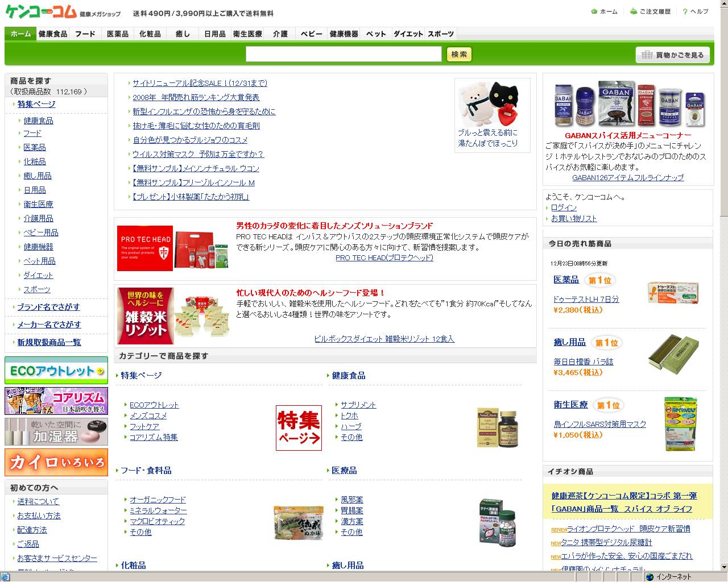Image resolution: width=728 pixels, height=582 pixels.
Task: Open サイトリニューアル記念SALE link
Action: pyautogui.click(x=200, y=83)
